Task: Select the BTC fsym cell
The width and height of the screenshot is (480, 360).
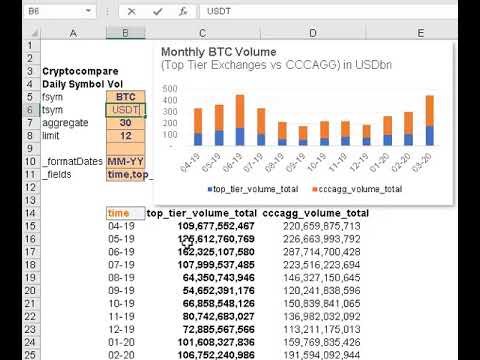Action: (126, 97)
